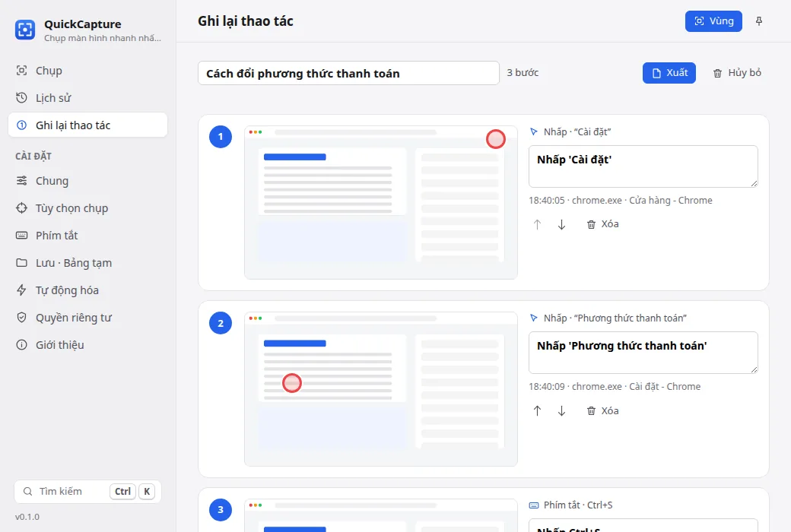The image size is (791, 532).
Task: Click the search magnifier icon
Action: tap(28, 491)
